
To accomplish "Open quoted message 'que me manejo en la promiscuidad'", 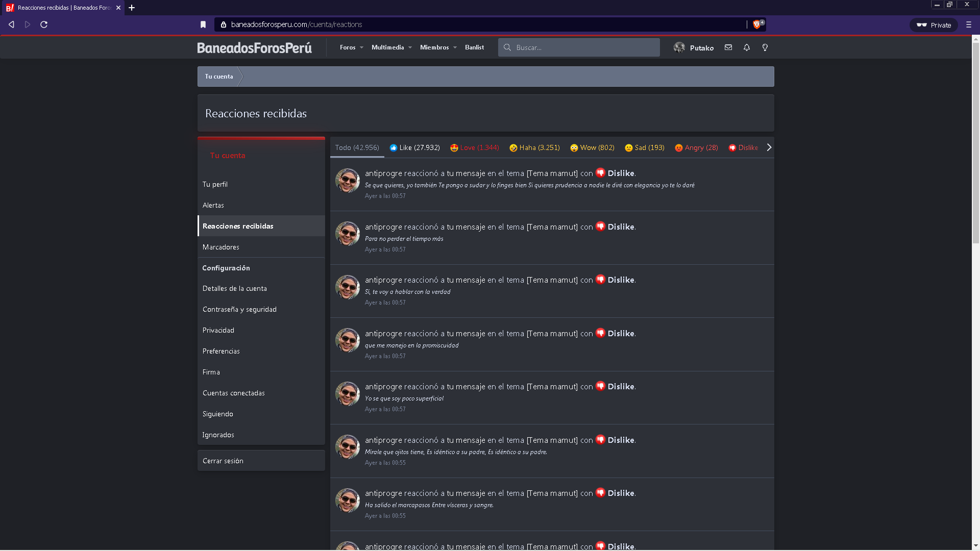I will tap(412, 345).
